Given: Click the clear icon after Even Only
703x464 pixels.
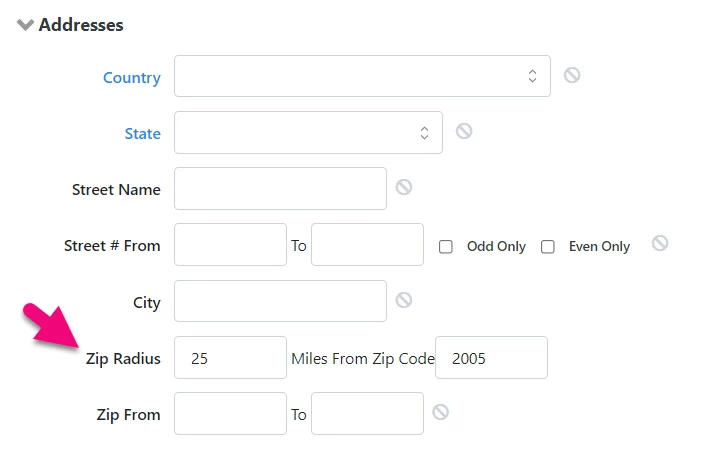Looking at the screenshot, I should pos(660,243).
